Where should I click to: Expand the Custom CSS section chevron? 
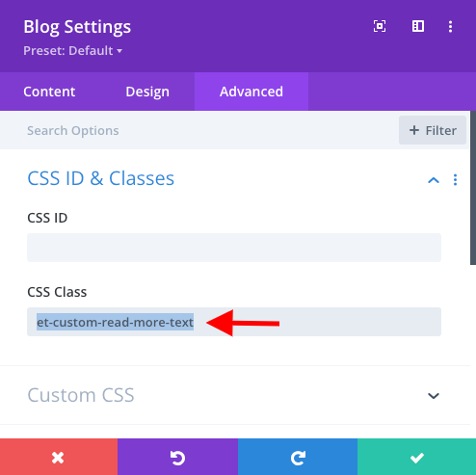(x=434, y=396)
